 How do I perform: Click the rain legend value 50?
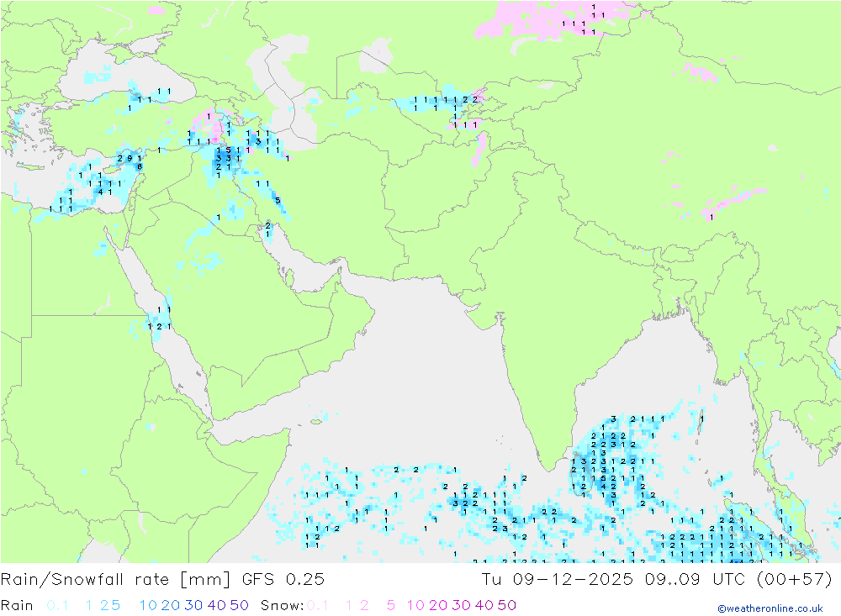coord(239,605)
